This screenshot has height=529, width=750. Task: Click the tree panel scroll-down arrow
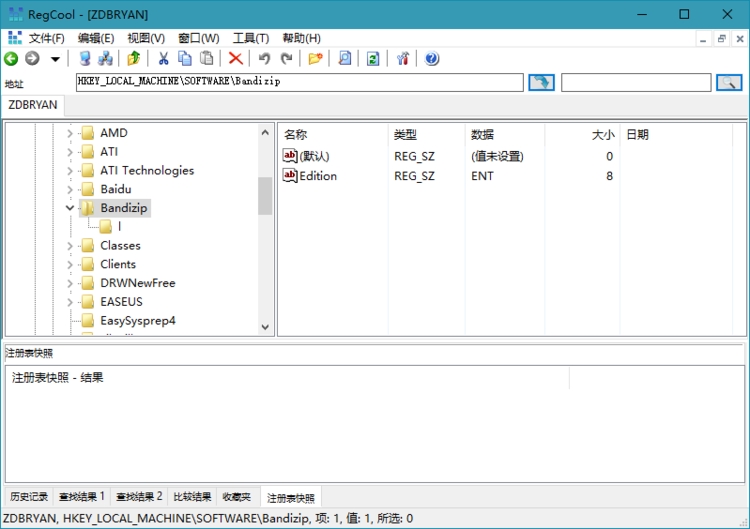pos(265,327)
